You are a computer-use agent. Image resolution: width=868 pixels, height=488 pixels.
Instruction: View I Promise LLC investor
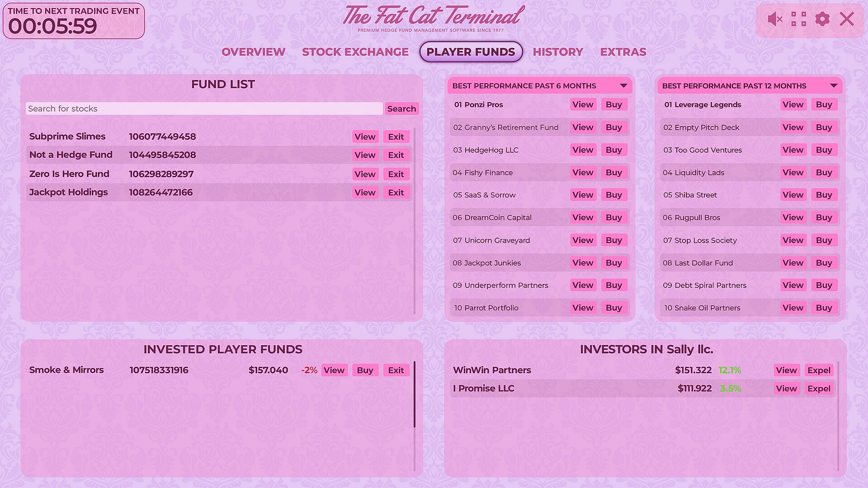pyautogui.click(x=786, y=389)
